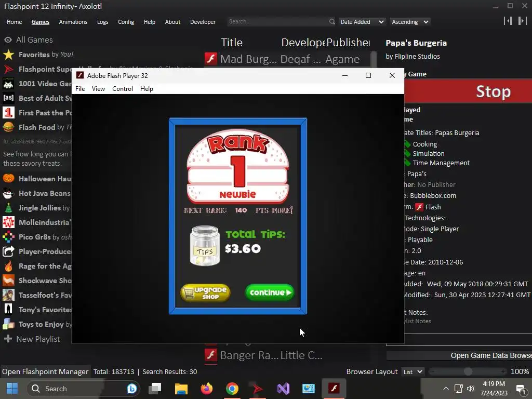Click the tips jar in the game

(x=205, y=246)
